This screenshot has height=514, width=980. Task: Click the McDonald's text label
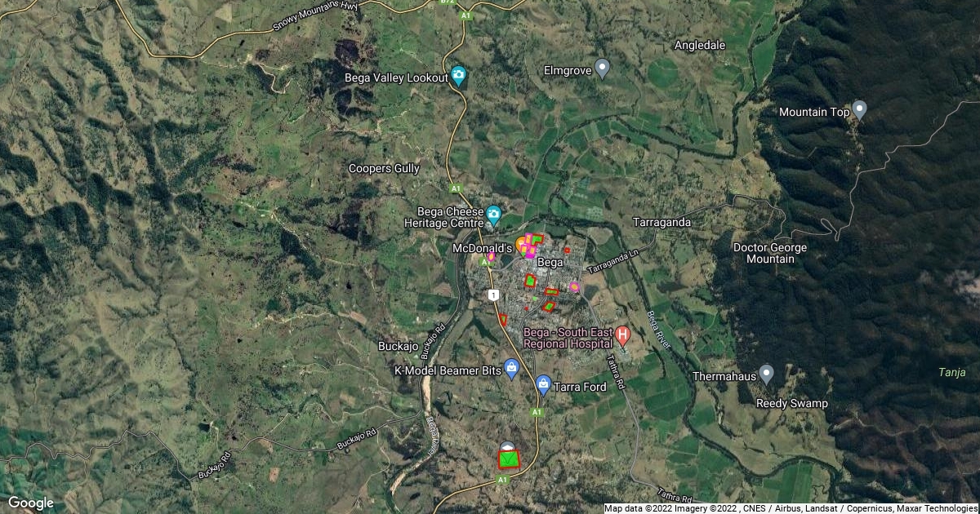coord(483,247)
